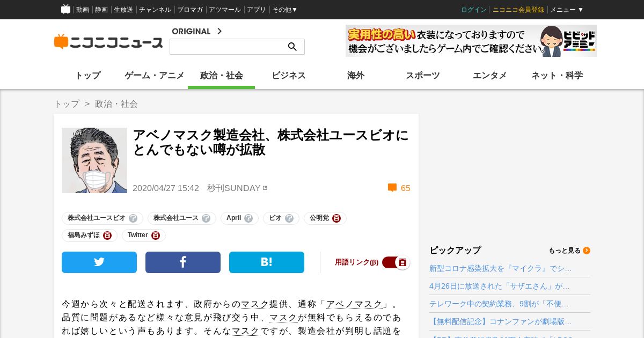Click the トップ breadcrumb link
Viewport: 644px width, 338px height.
click(67, 104)
